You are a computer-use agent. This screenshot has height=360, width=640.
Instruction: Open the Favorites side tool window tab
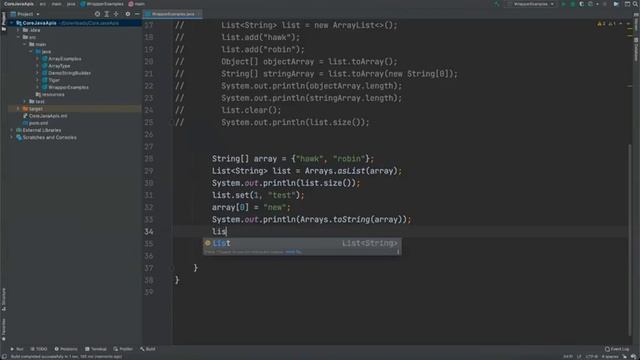(4, 330)
